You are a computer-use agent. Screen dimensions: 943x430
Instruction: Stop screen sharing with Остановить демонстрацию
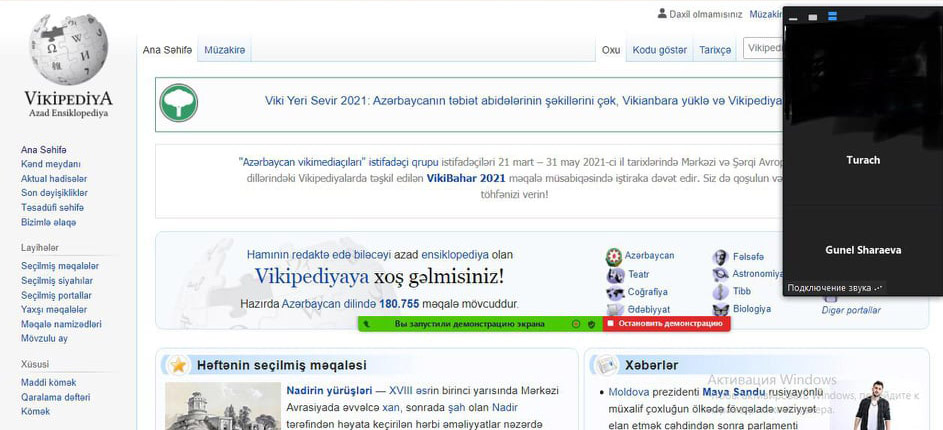666,324
